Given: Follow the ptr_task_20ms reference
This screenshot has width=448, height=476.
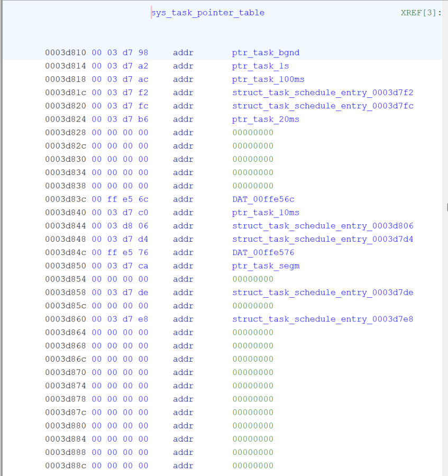Looking at the screenshot, I should click(x=266, y=120).
